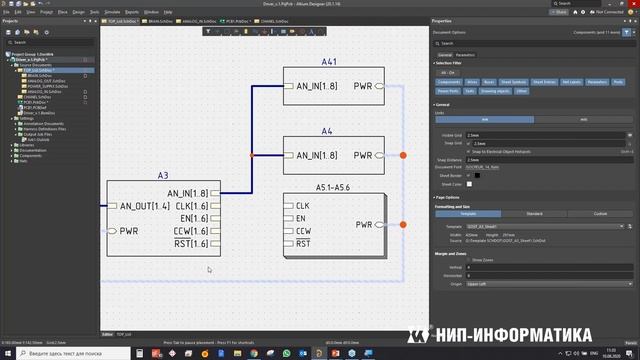
Task: Click the port placement icon in the active bar
Action: tap(292, 31)
